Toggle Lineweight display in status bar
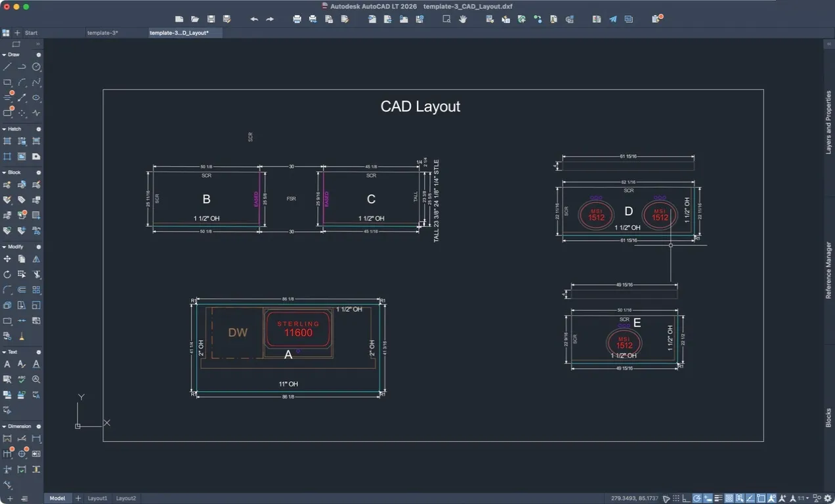 [x=718, y=498]
